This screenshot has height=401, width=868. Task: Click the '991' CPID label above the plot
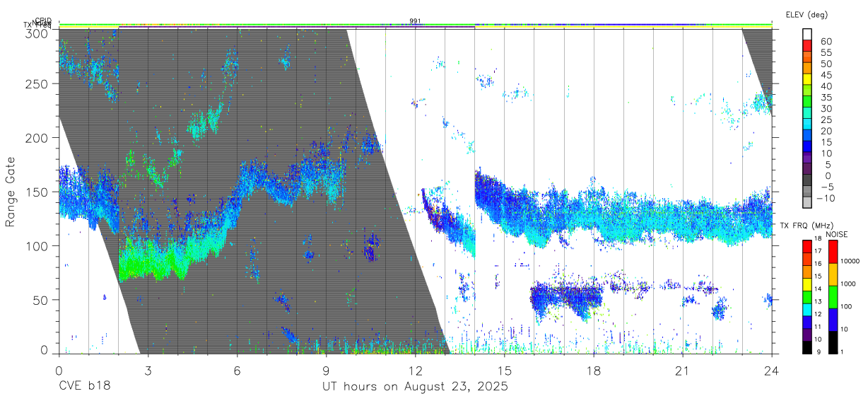tap(415, 21)
